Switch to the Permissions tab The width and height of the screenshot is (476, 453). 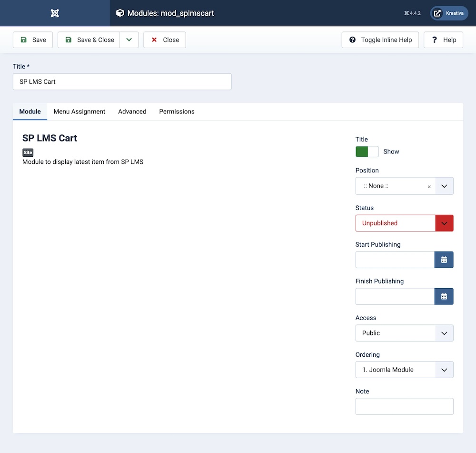[177, 111]
